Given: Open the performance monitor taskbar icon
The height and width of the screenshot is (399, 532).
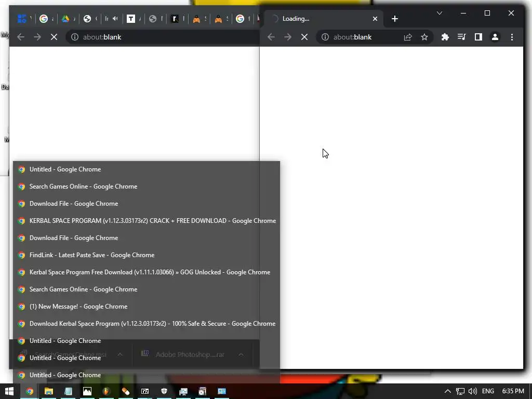Looking at the screenshot, I should [x=183, y=391].
